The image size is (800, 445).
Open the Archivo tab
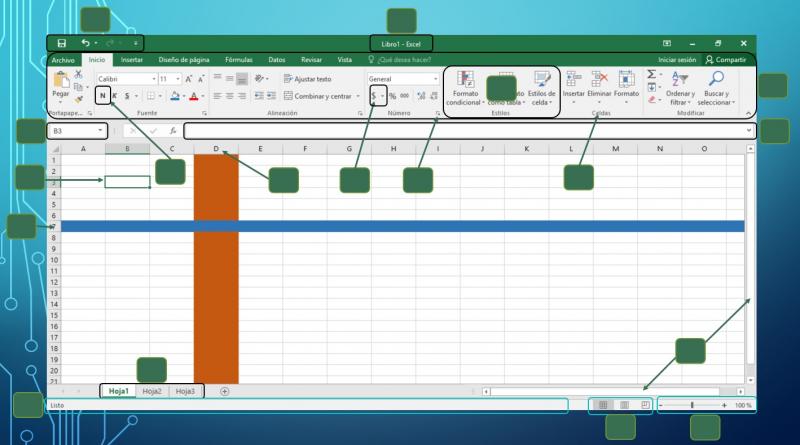click(63, 60)
